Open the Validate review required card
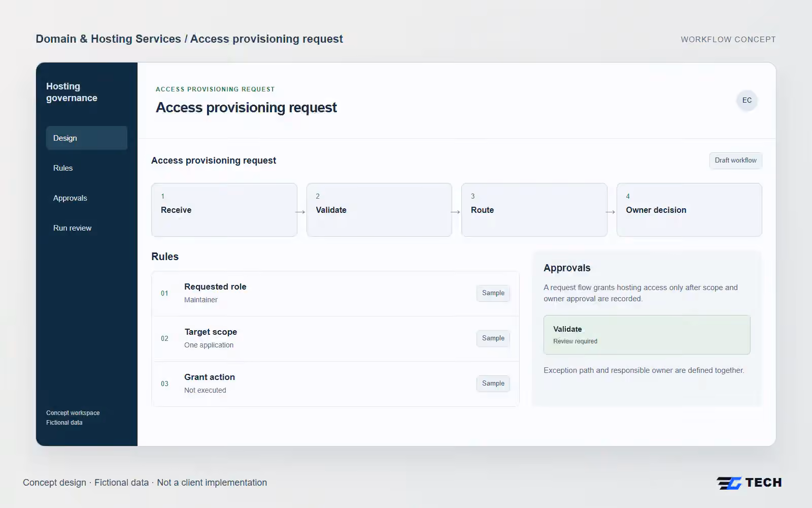The image size is (812, 508). (647, 335)
